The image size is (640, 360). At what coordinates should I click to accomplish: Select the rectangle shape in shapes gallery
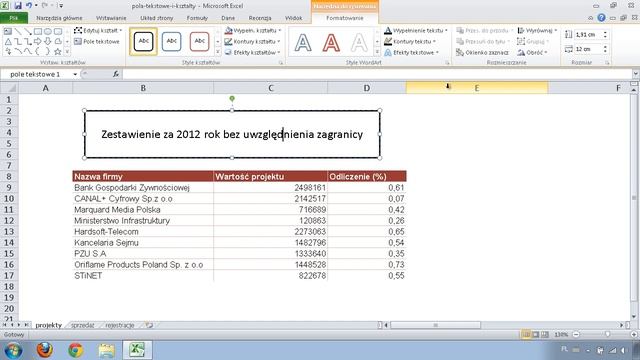[x=38, y=31]
